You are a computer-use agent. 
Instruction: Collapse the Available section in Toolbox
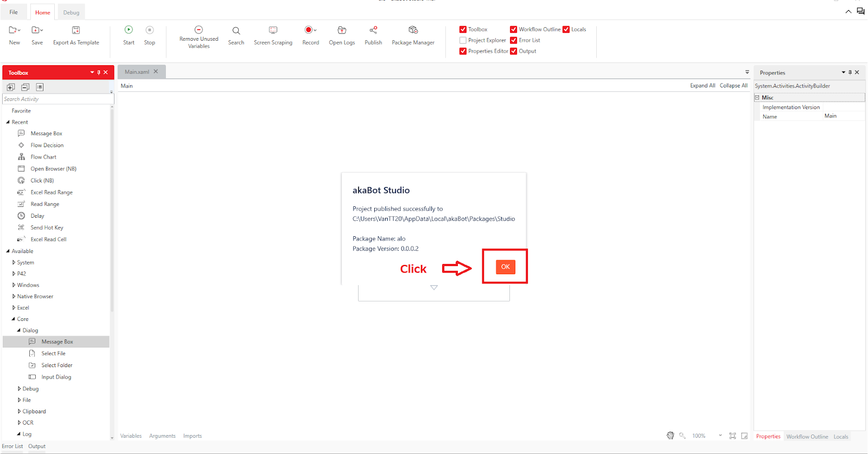coord(8,251)
